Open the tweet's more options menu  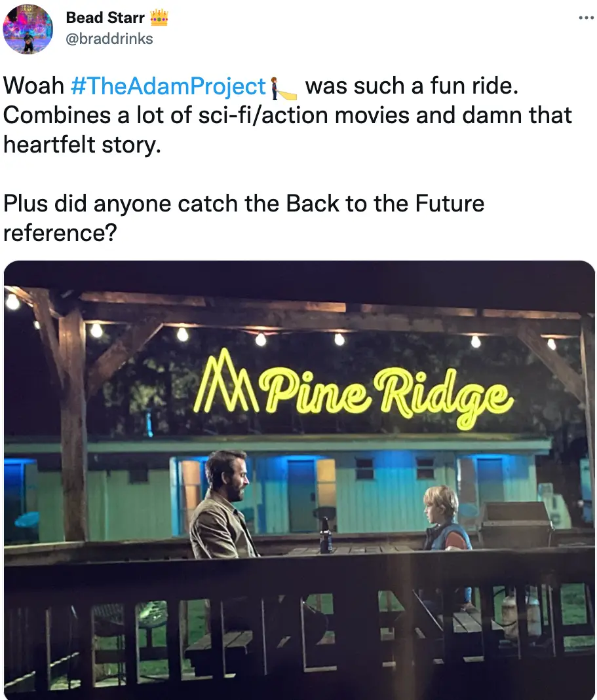click(585, 18)
